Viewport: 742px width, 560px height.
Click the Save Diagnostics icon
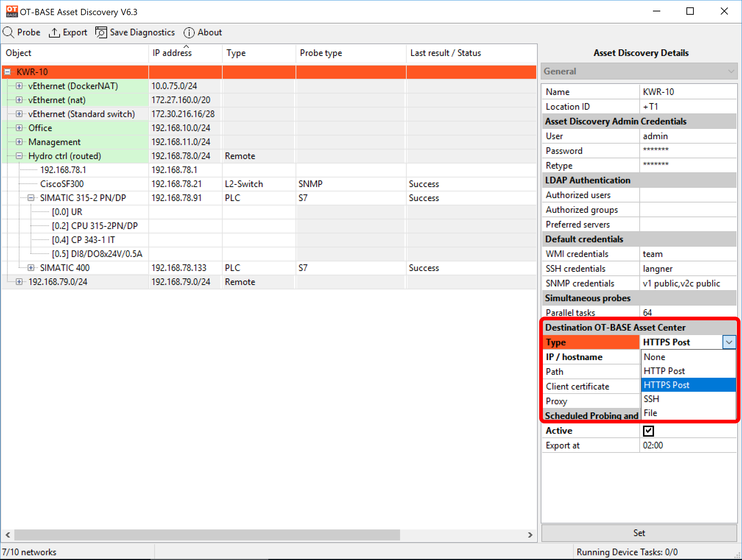[101, 32]
